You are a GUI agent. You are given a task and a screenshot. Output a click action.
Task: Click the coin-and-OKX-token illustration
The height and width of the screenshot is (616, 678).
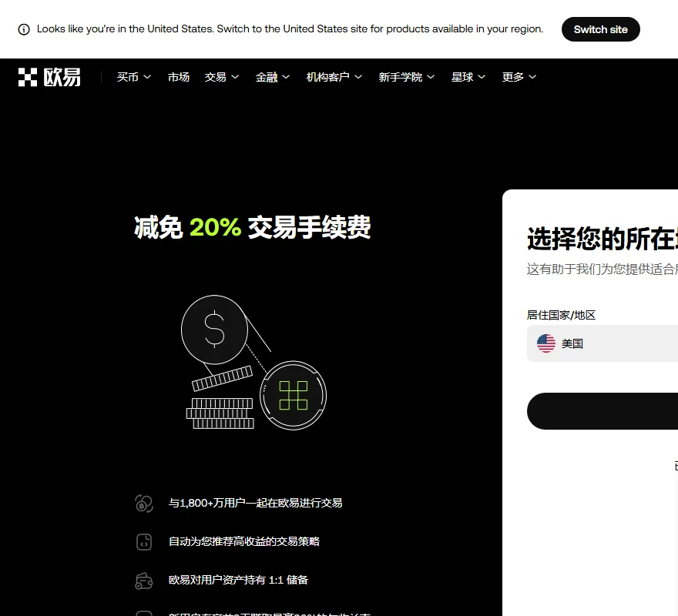pos(253,363)
